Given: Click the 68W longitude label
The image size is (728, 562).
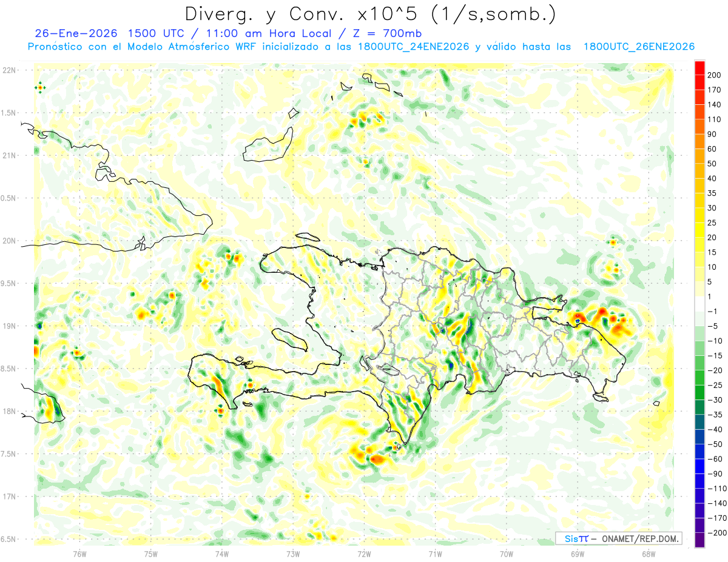Looking at the screenshot, I should coord(649,554).
